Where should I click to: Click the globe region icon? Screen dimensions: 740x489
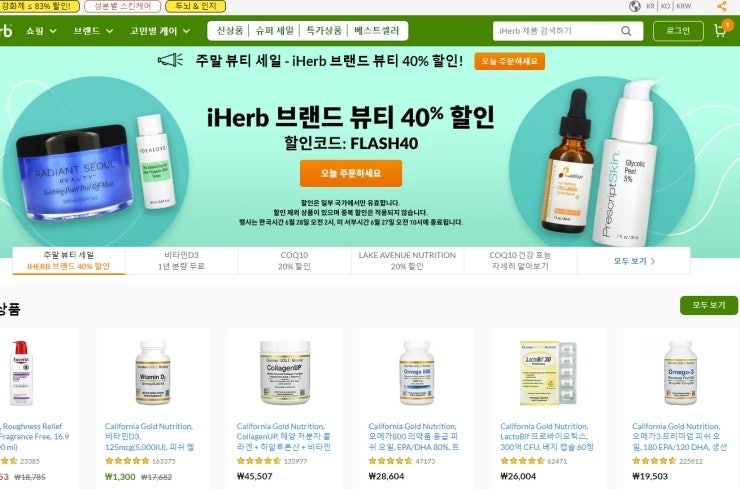tap(635, 6)
